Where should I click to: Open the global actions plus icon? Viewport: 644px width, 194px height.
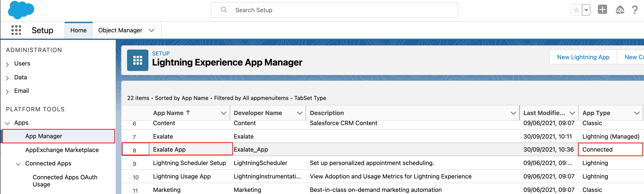602,10
